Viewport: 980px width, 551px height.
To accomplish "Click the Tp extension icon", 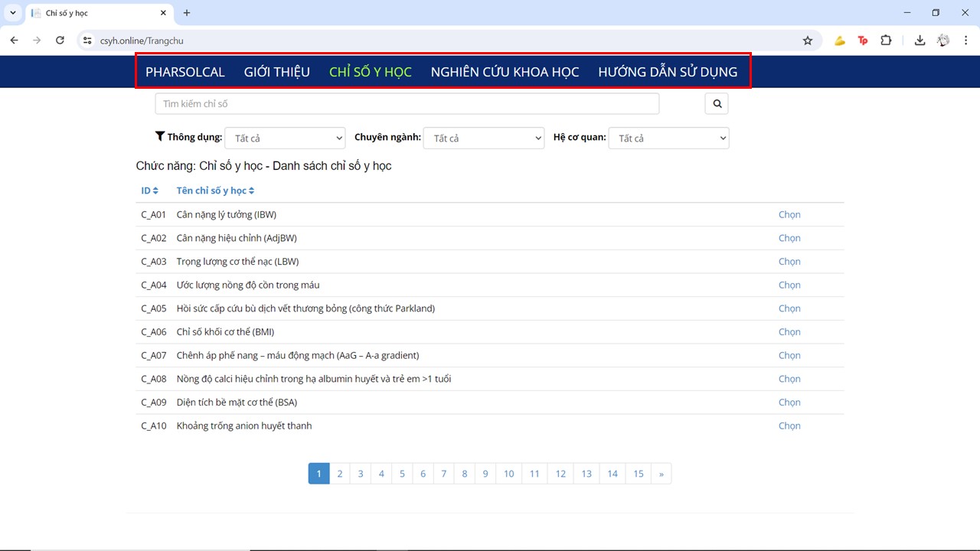I will tap(863, 41).
